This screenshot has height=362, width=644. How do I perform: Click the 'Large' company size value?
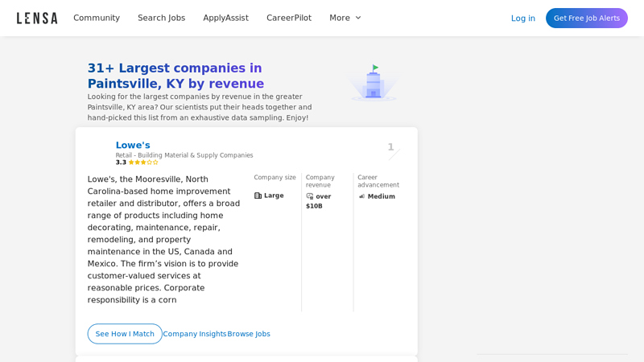click(274, 195)
